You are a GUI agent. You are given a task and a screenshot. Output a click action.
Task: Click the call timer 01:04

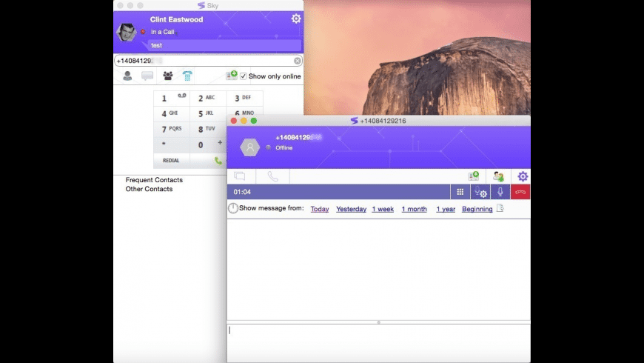(242, 192)
